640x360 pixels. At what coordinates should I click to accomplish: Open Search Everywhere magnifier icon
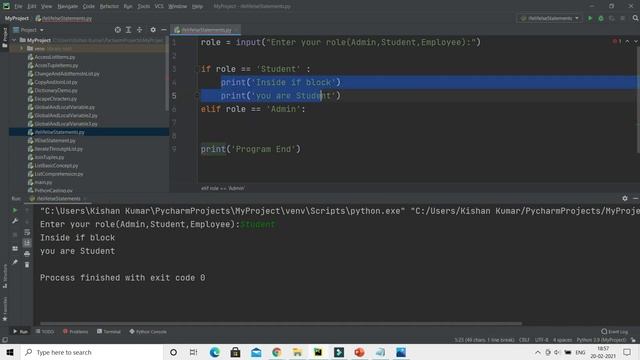click(x=635, y=18)
